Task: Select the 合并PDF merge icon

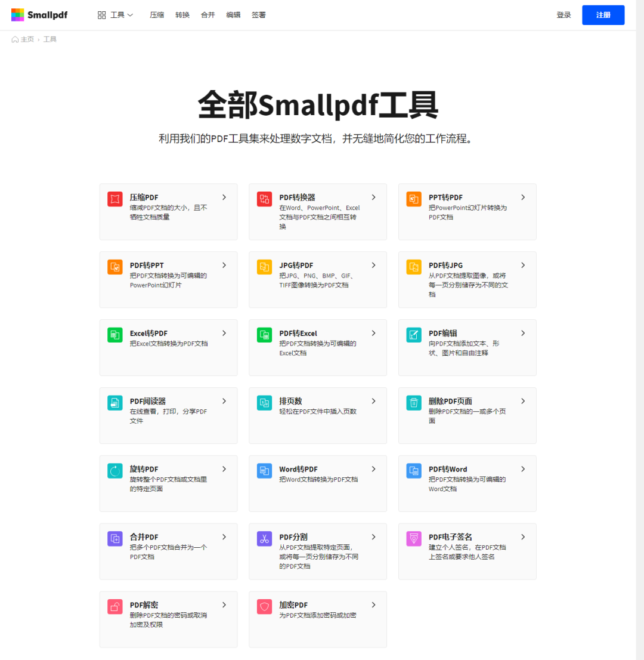Action: (114, 539)
